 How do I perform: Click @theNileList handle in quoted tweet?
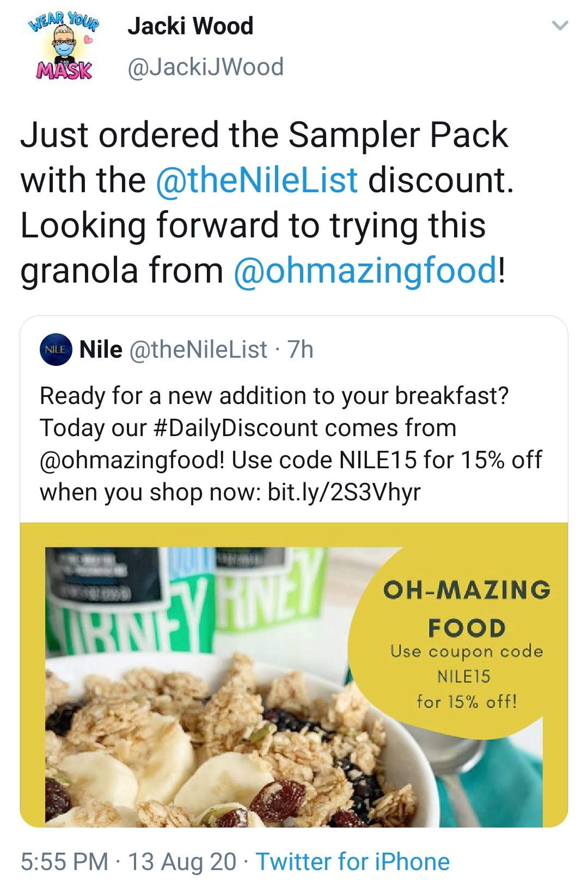[198, 350]
